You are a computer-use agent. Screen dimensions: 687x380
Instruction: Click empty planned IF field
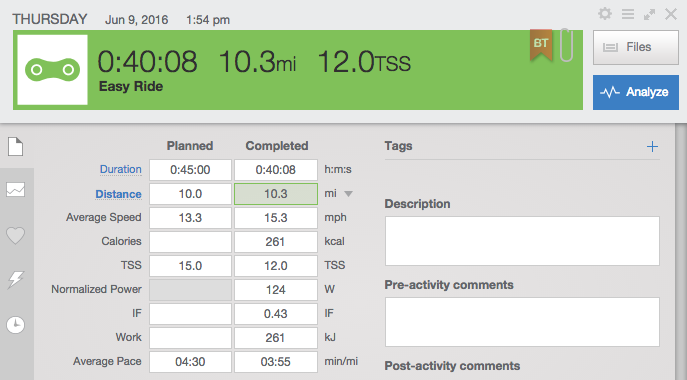(190, 314)
